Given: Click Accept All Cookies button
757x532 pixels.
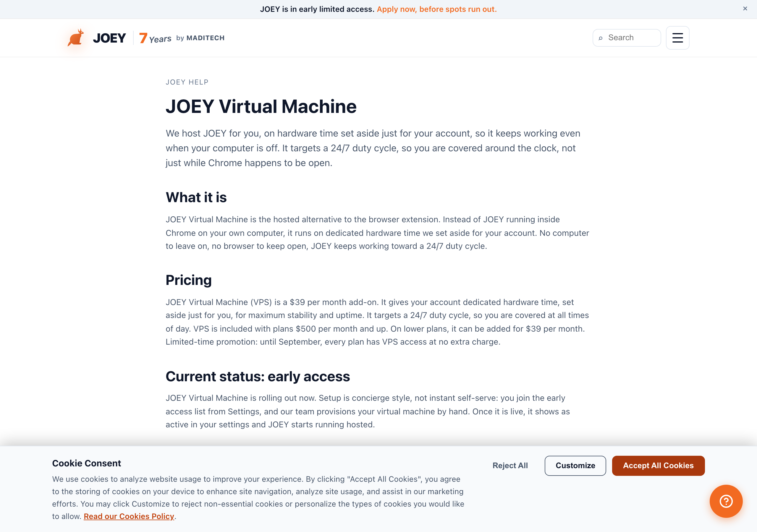Looking at the screenshot, I should [658, 465].
